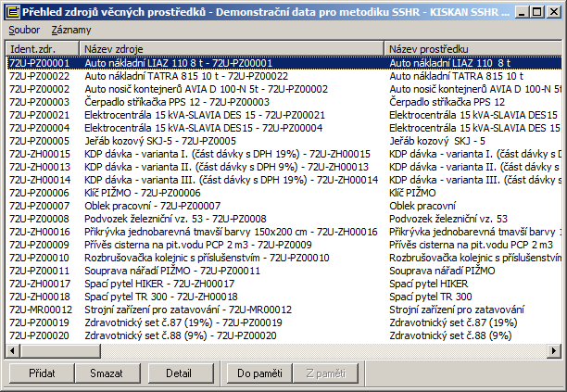Sort by Ident.zdr. column header

pos(43,48)
